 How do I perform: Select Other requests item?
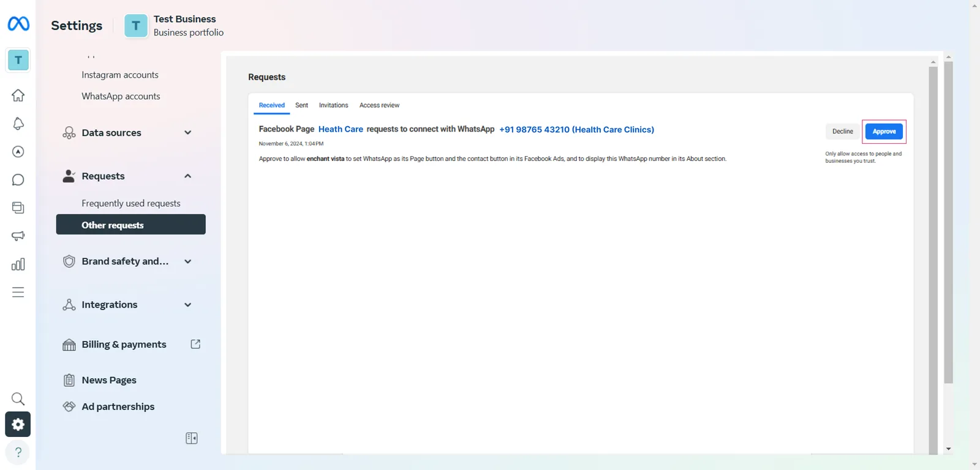tap(131, 225)
